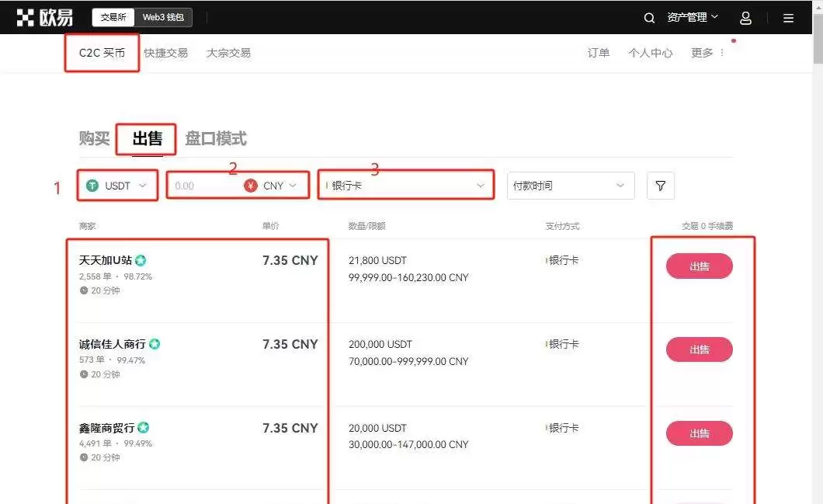
Task: Open the 付款时间 dropdown
Action: pyautogui.click(x=571, y=185)
